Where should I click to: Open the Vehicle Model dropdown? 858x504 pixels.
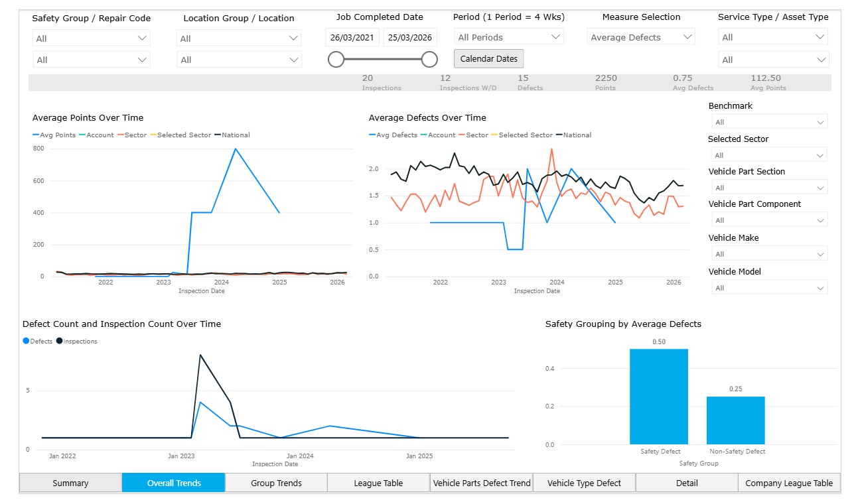click(769, 288)
